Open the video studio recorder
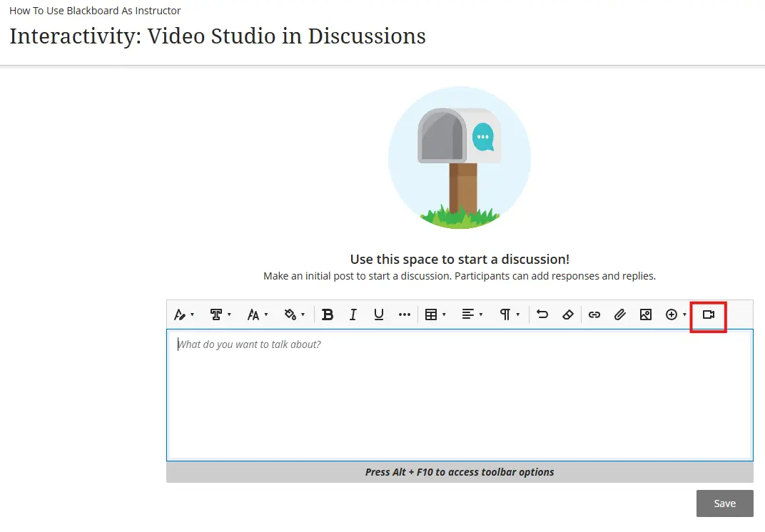Screen dimensions: 765x532 (x=709, y=314)
